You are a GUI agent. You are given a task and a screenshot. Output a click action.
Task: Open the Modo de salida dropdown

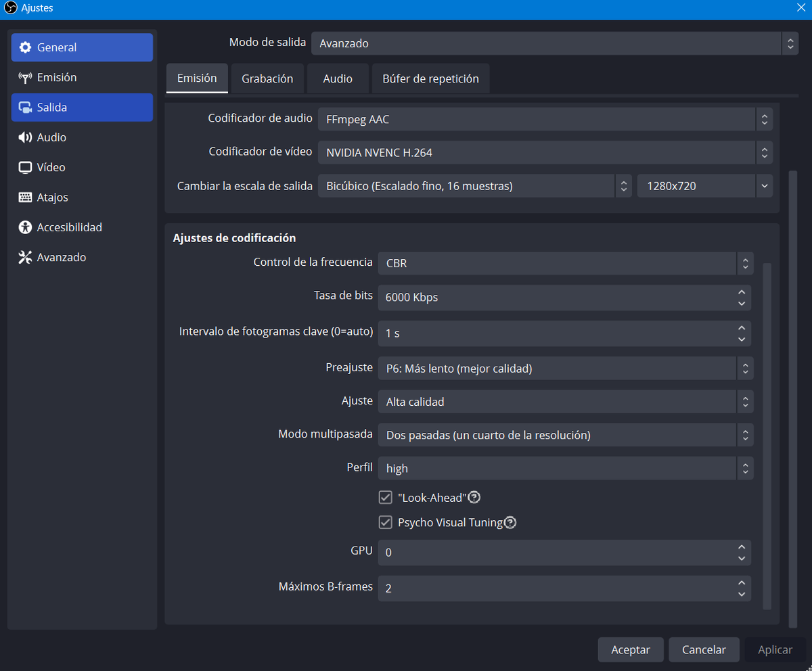(x=555, y=43)
